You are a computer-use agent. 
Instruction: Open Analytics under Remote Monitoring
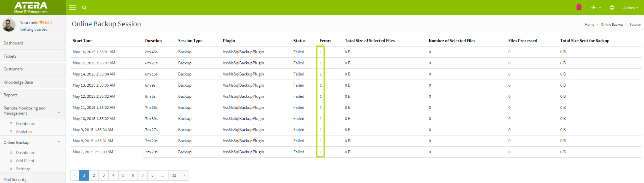pos(24,132)
